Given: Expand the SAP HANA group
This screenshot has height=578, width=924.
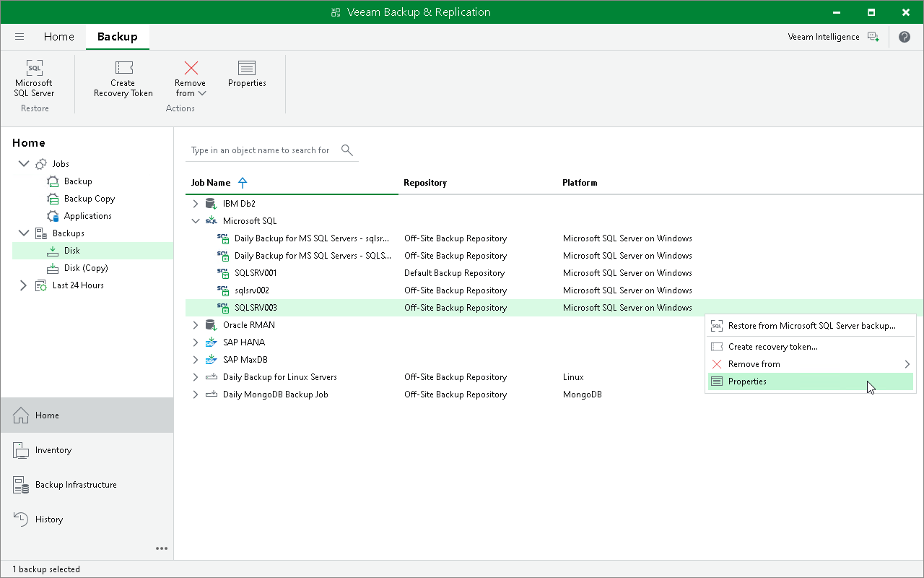Looking at the screenshot, I should (x=195, y=342).
